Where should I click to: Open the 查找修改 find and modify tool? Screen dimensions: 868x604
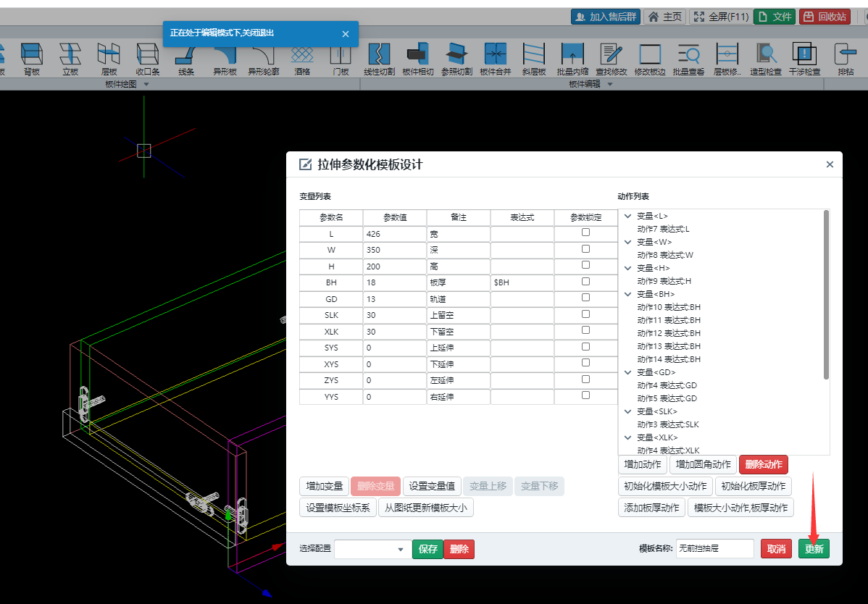point(611,58)
